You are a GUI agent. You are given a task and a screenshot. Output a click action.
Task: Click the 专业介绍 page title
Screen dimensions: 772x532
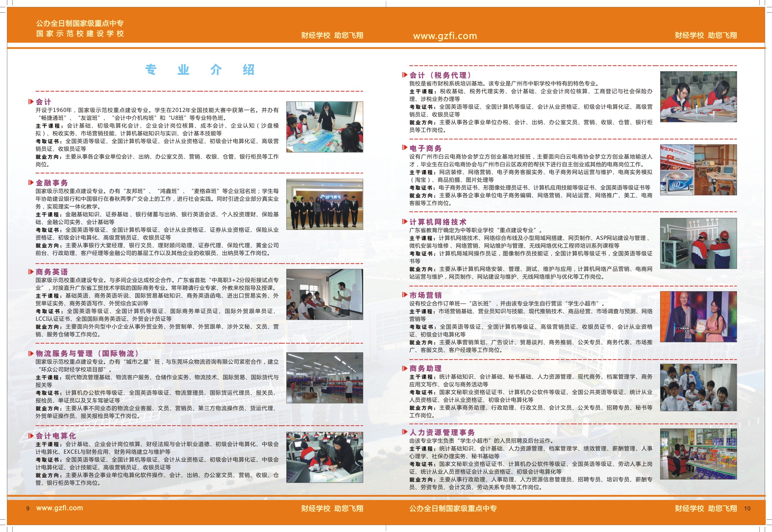click(200, 70)
